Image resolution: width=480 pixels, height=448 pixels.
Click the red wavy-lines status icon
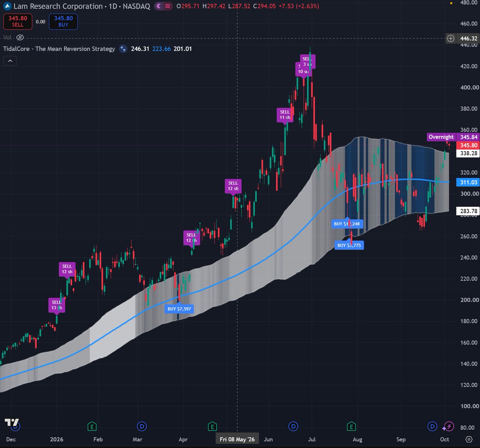click(x=168, y=6)
